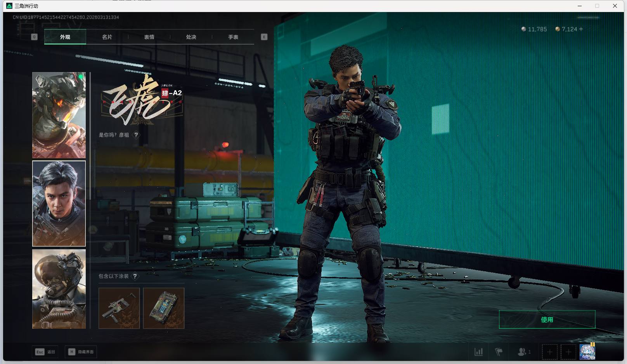The image size is (627, 364).
Task: Open the statistics bar chart icon
Action: pos(479,352)
